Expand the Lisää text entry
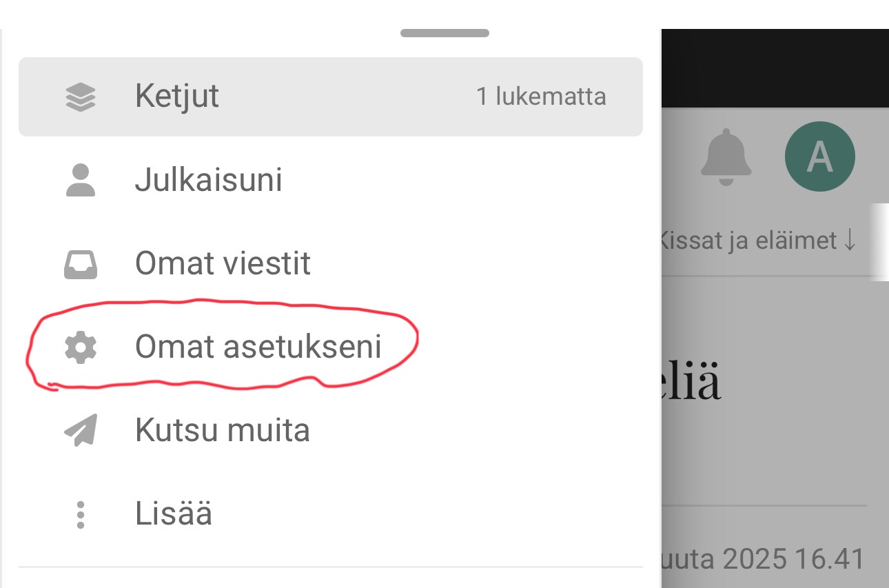 pos(173,515)
